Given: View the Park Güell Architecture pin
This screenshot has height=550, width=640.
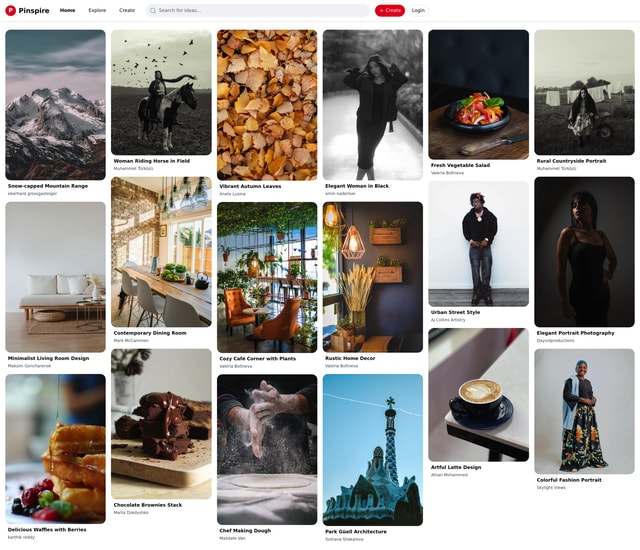Looking at the screenshot, I should tap(372, 449).
